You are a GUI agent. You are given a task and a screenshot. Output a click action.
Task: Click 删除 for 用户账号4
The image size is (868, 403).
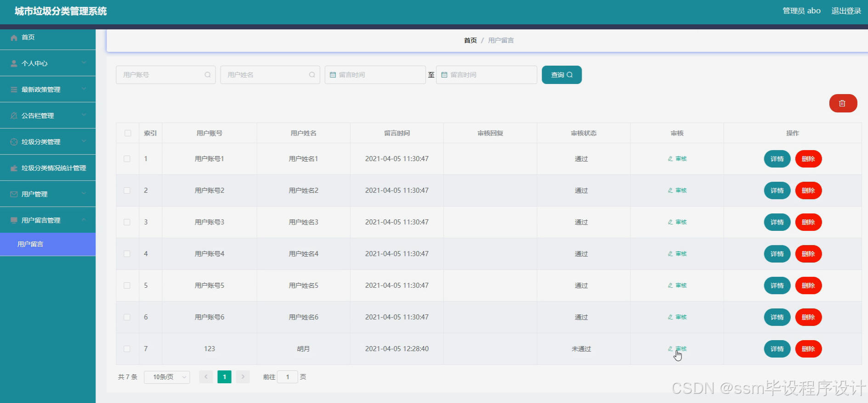tap(808, 254)
